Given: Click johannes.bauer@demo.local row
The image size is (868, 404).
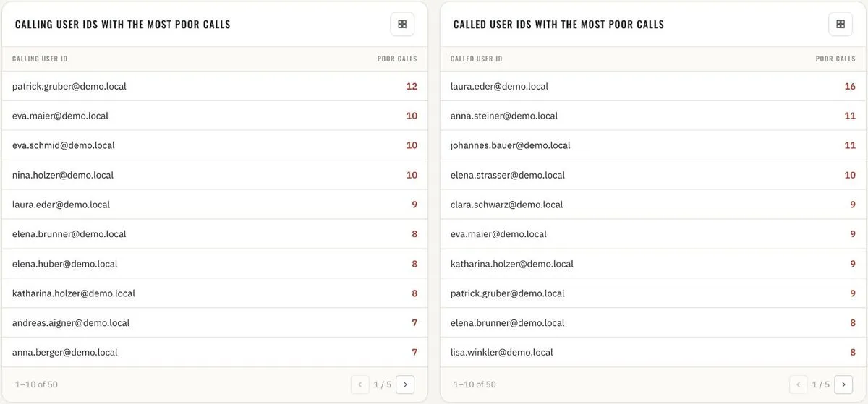Looking at the screenshot, I should pyautogui.click(x=653, y=145).
